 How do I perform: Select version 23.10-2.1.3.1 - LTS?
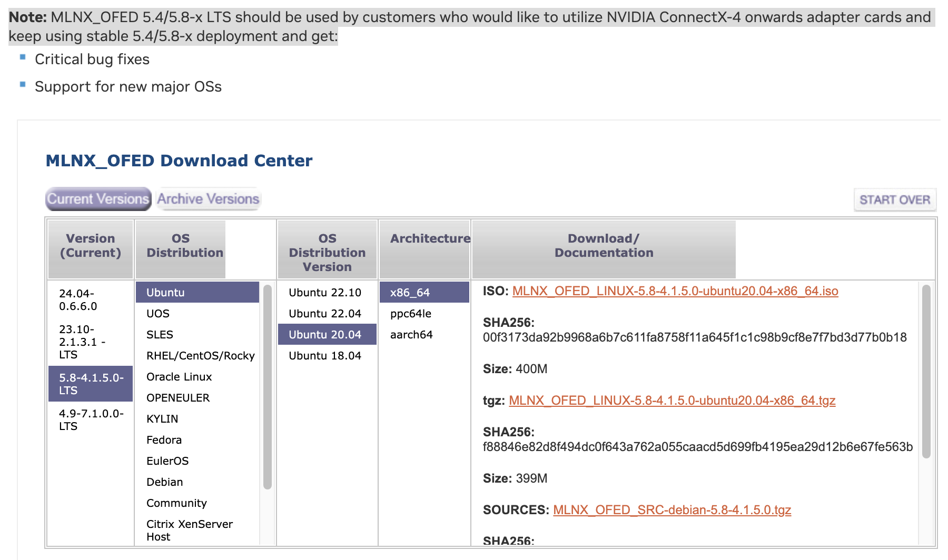point(91,342)
